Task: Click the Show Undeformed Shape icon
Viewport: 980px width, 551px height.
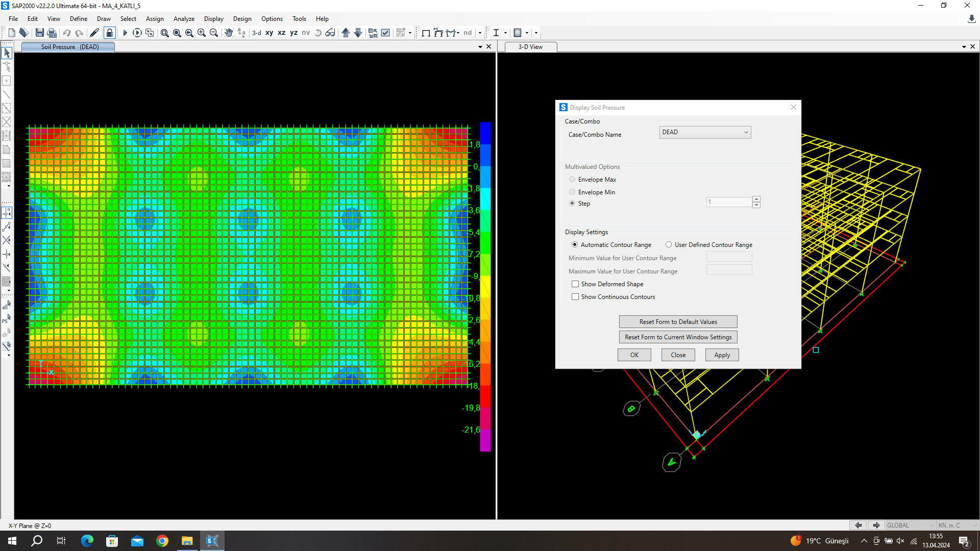Action: tap(426, 33)
